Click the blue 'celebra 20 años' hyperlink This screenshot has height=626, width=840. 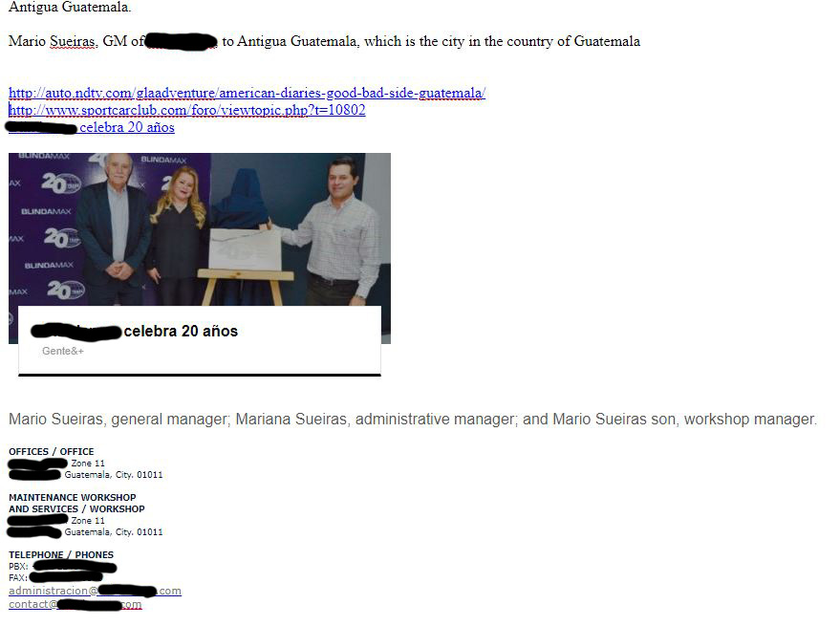pos(127,127)
